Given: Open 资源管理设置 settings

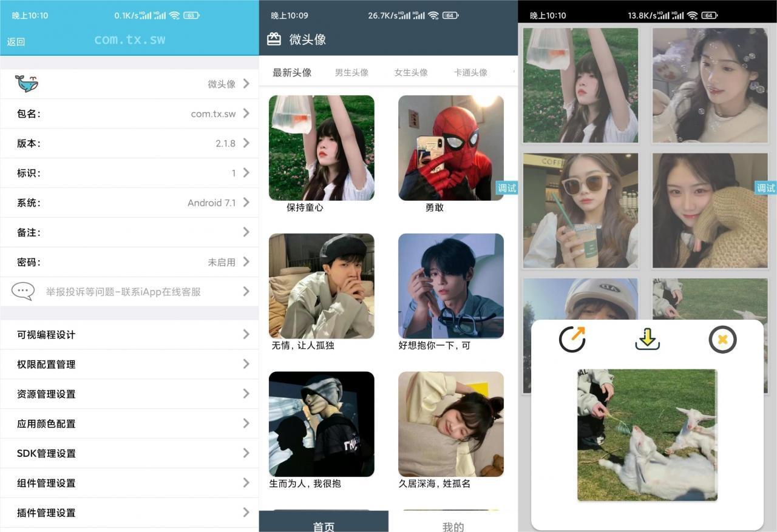Looking at the screenshot, I should (129, 394).
